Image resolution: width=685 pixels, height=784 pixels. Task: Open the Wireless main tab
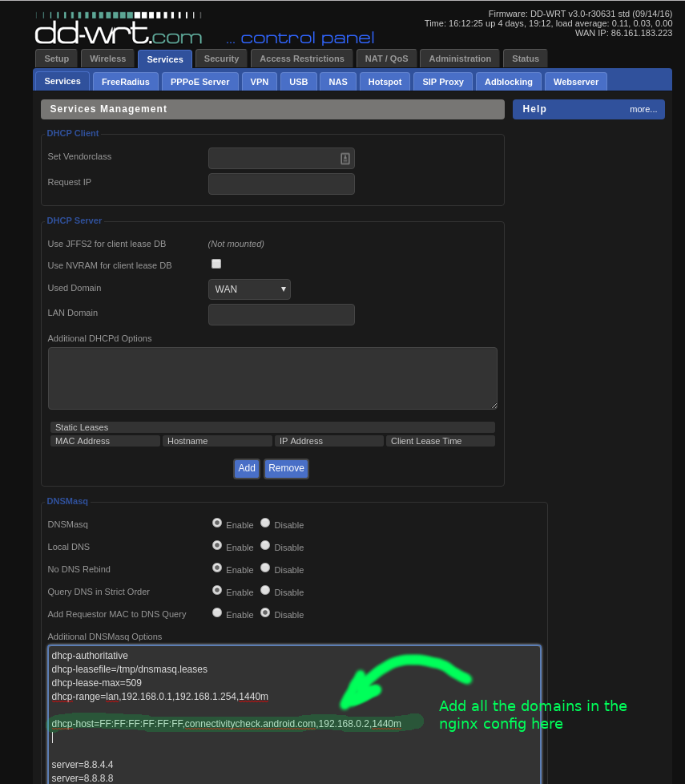tap(107, 59)
